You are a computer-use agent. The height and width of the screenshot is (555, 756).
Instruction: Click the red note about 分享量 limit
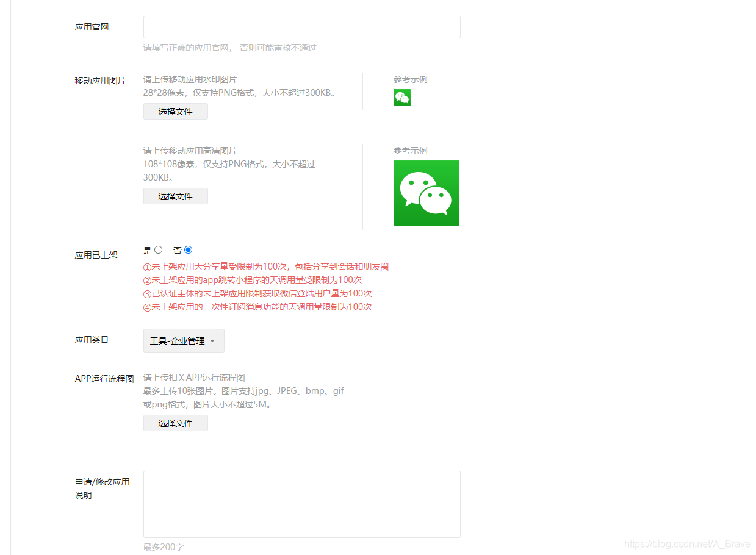[266, 267]
